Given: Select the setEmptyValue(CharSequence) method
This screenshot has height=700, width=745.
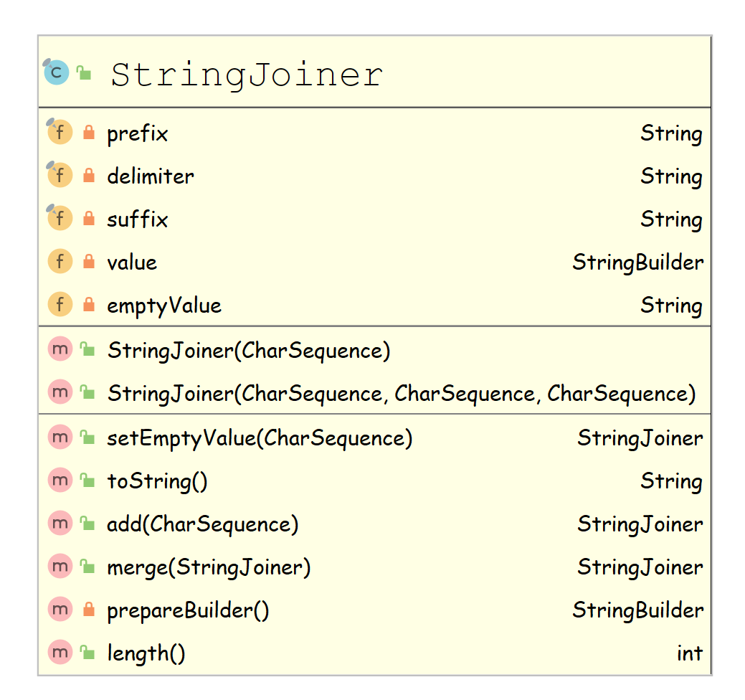Looking at the screenshot, I should (260, 437).
